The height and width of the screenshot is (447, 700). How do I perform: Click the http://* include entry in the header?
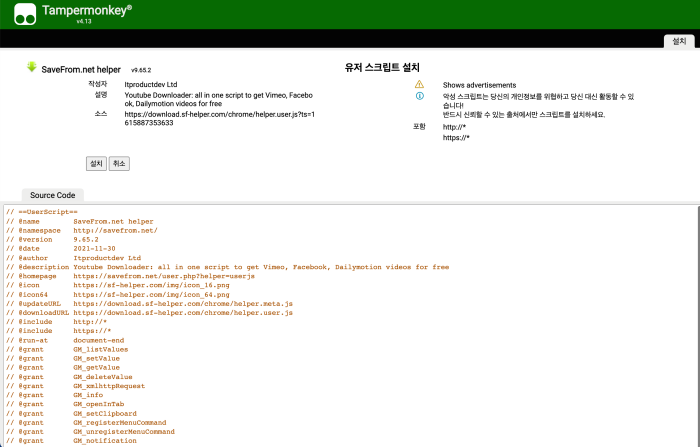tap(454, 127)
